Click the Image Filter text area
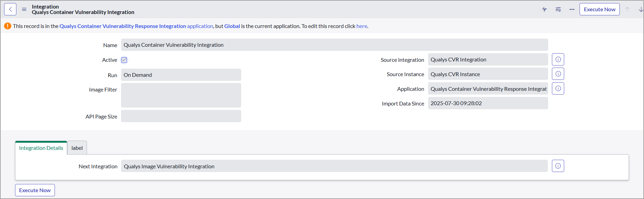The image size is (644, 199). [181, 95]
